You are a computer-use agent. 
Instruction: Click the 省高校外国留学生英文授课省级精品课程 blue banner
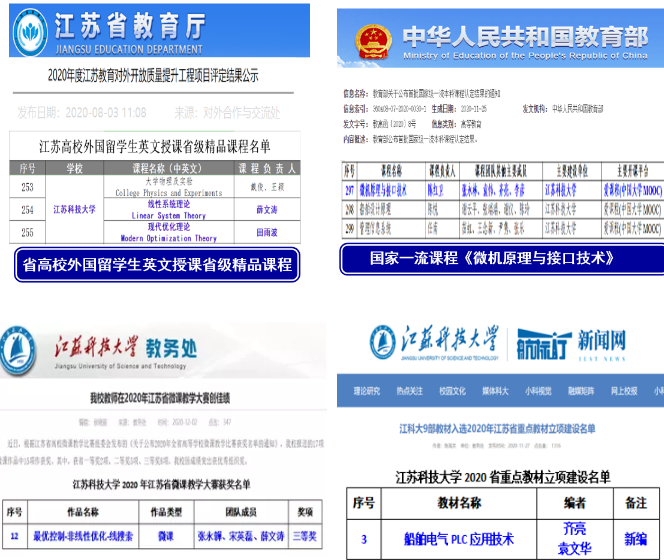[x=157, y=264]
